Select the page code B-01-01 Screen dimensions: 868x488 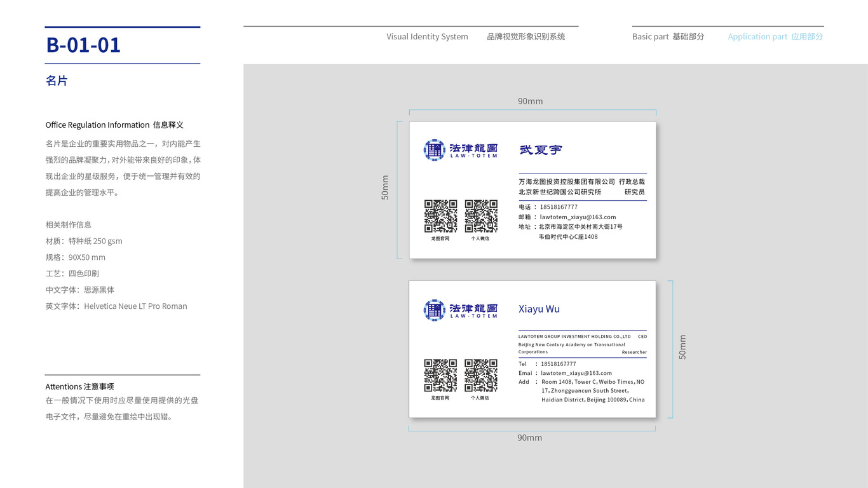click(x=83, y=45)
